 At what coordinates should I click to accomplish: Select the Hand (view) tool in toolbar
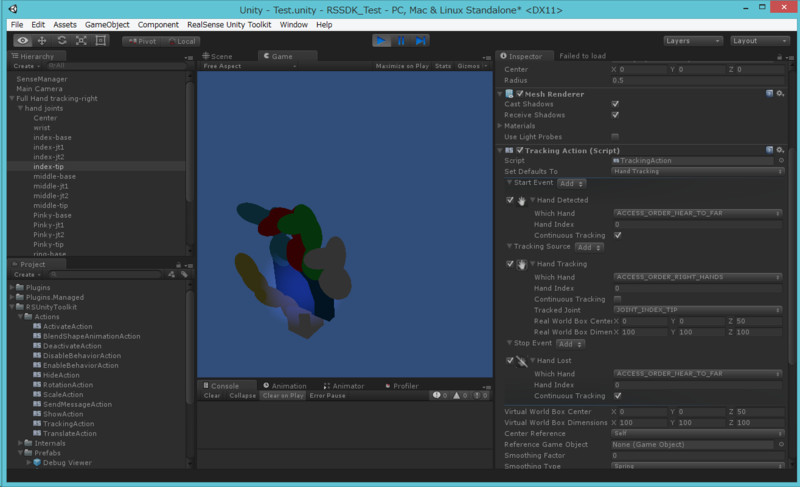coord(22,41)
